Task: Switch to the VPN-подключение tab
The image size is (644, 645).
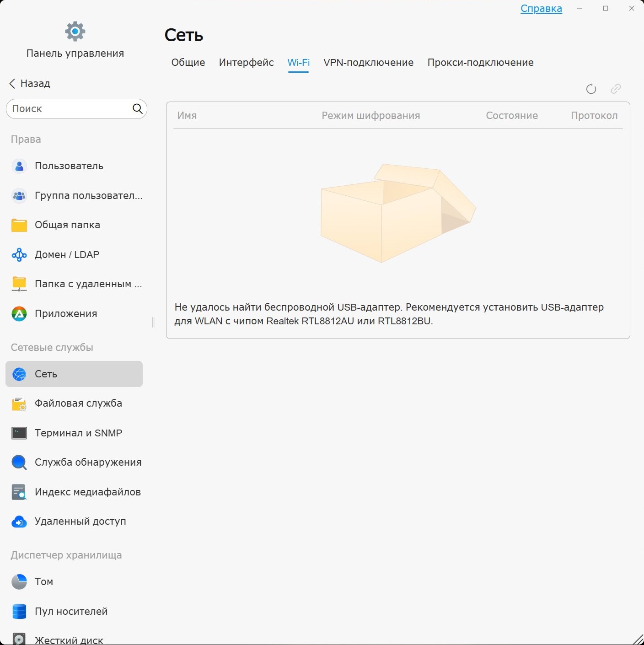Action: (368, 63)
